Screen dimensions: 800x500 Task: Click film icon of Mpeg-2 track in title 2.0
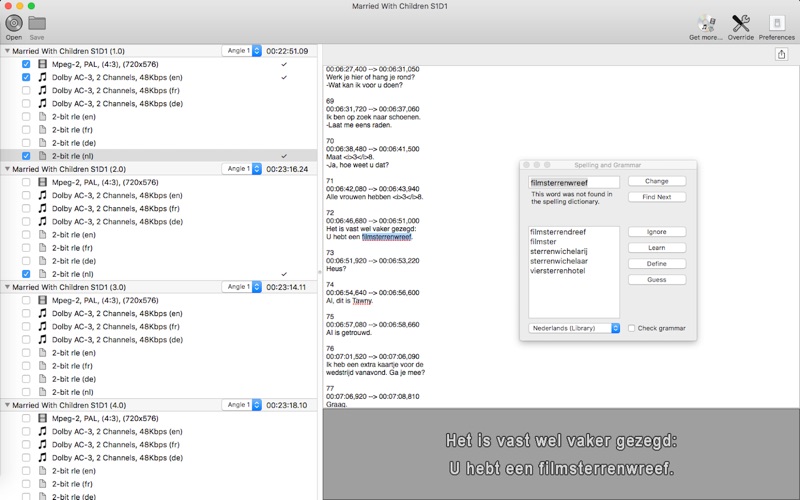click(43, 182)
